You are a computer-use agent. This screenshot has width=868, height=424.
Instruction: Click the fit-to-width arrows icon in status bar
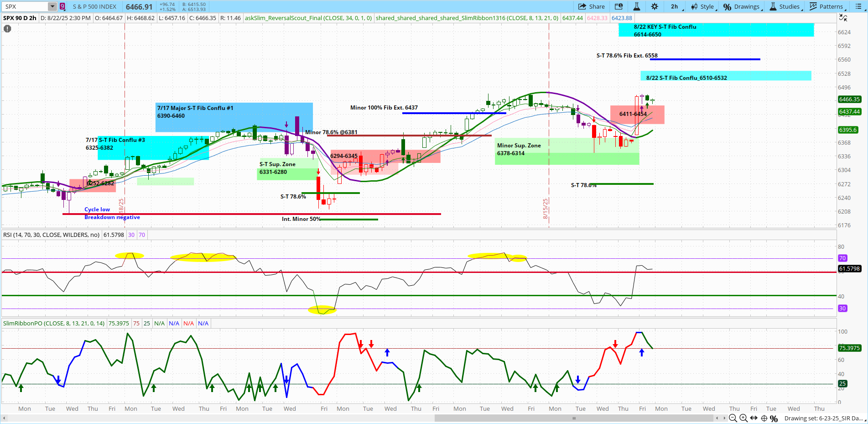[x=754, y=418]
